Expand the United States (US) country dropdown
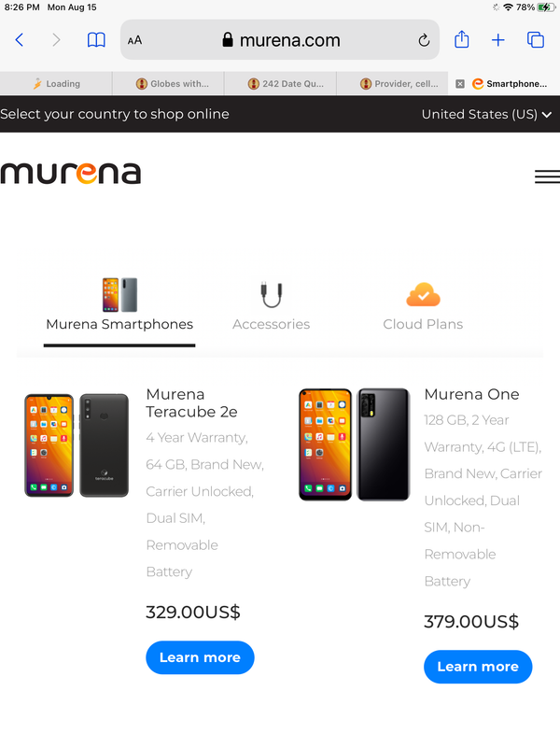The height and width of the screenshot is (747, 560). click(x=486, y=114)
